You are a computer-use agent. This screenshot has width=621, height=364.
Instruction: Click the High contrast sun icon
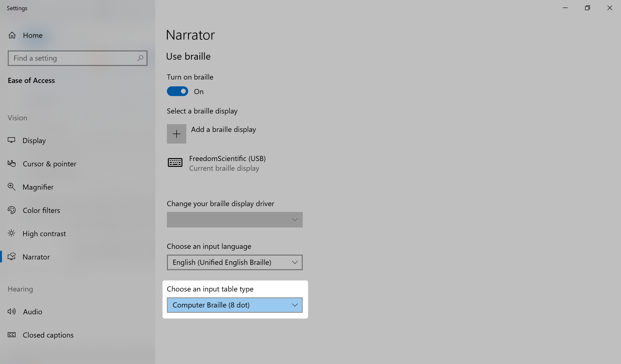[x=11, y=233]
